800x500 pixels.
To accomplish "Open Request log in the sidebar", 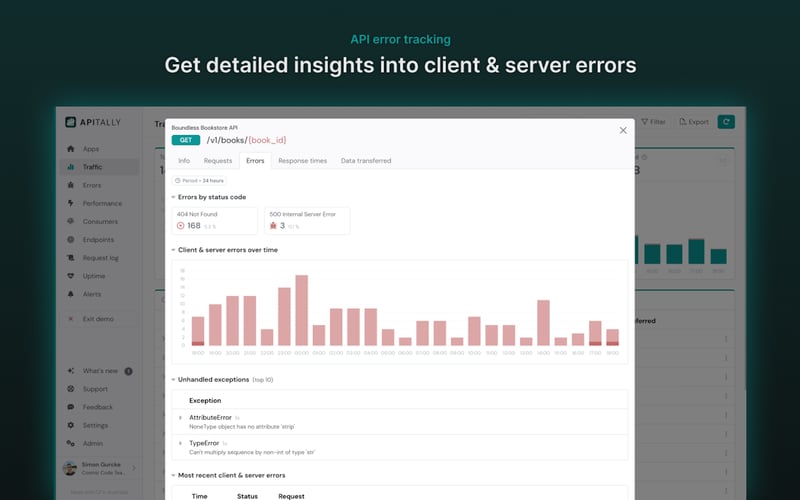I will pyautogui.click(x=98, y=258).
